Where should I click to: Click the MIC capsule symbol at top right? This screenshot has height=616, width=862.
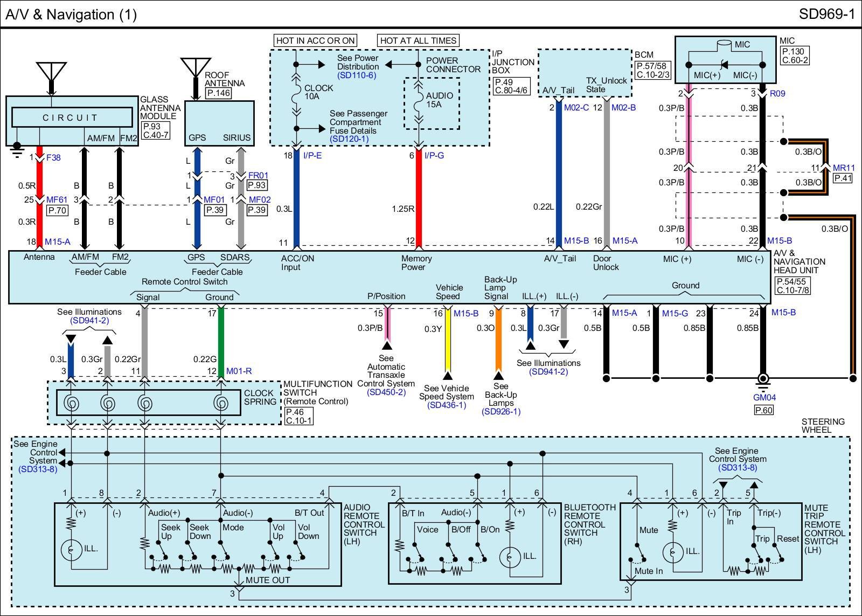[725, 44]
